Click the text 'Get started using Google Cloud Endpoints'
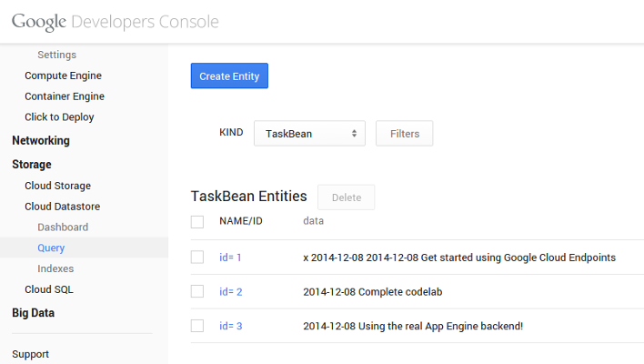Viewport: 644px width, 364px height. (x=518, y=258)
